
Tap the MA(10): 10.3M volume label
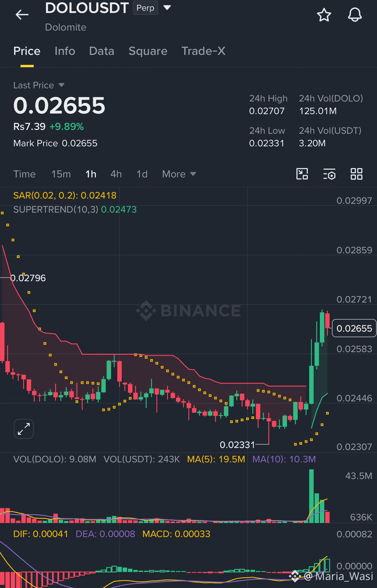click(x=284, y=459)
